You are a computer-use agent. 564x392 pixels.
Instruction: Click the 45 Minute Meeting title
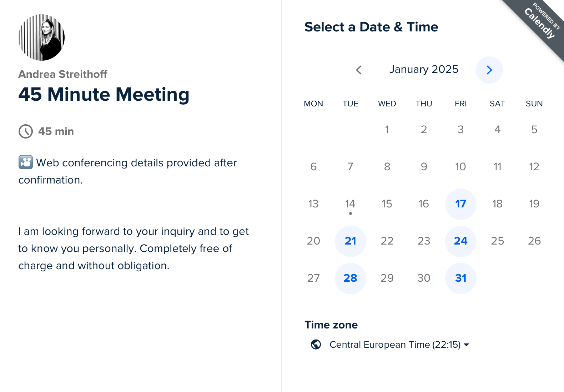click(104, 95)
